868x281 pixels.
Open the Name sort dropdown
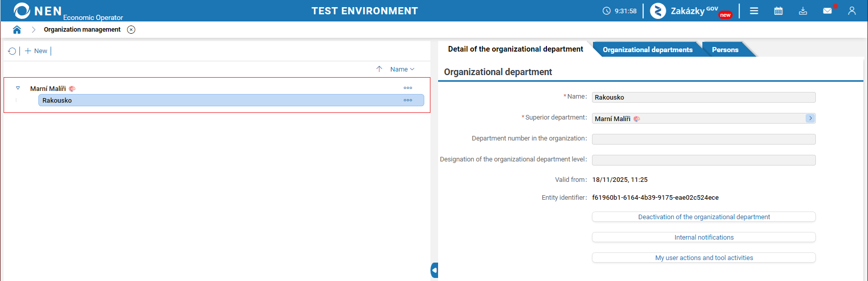click(402, 69)
